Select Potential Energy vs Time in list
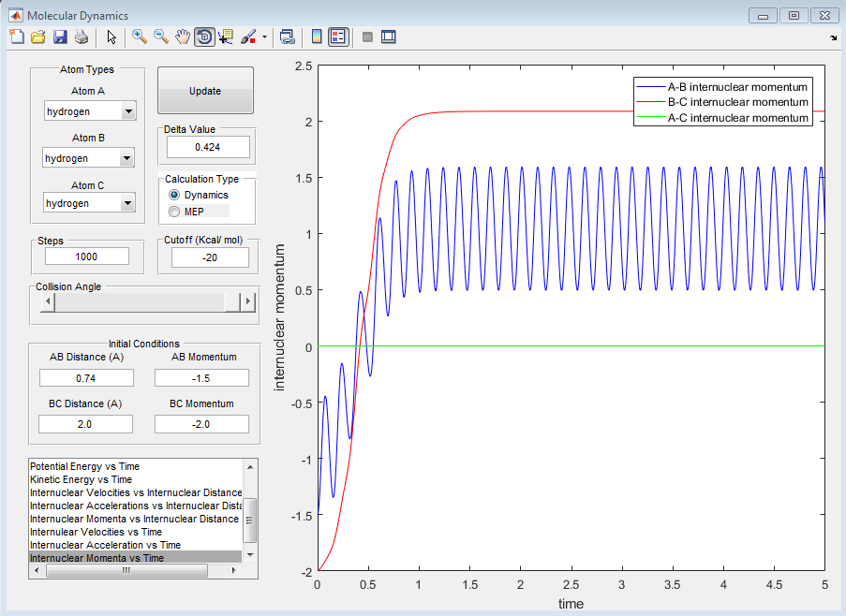Screen dimensions: 846x616 click(x=84, y=466)
